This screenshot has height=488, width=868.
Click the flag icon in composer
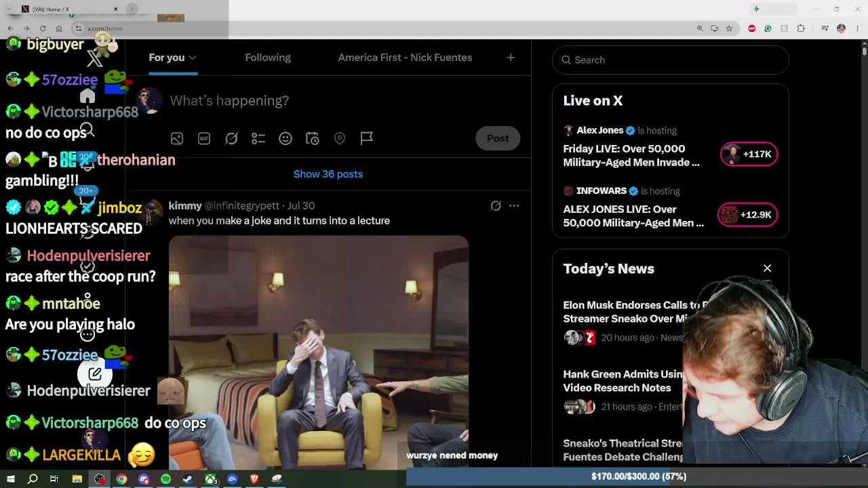(x=367, y=138)
